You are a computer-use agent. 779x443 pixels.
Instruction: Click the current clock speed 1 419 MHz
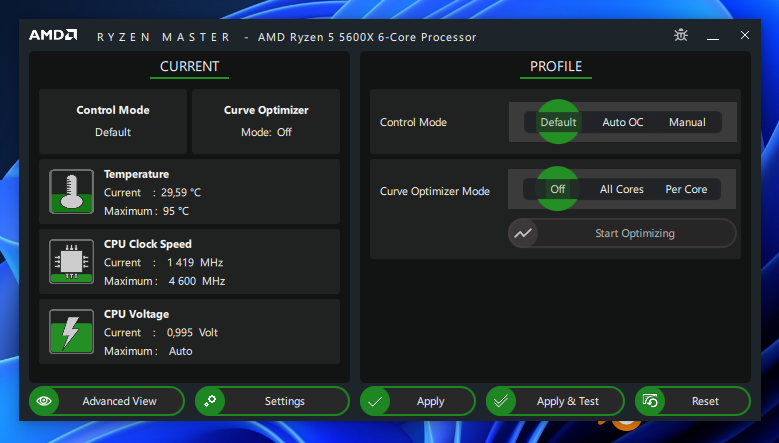coord(195,262)
